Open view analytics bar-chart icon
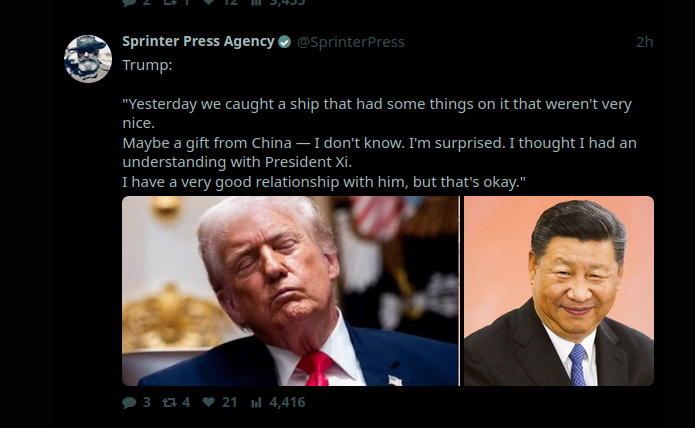This screenshot has width=695, height=428. (x=256, y=402)
